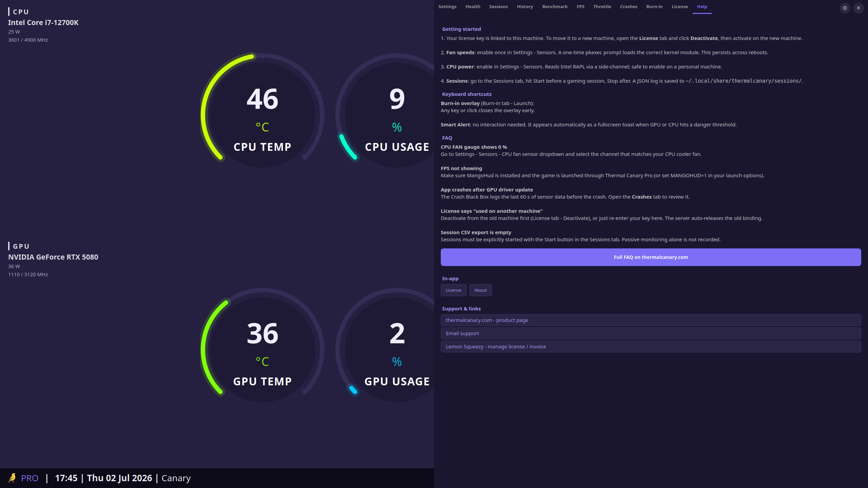Screen dimensions: 868x488
Task: Switch to the Health tab
Action: click(473, 6)
